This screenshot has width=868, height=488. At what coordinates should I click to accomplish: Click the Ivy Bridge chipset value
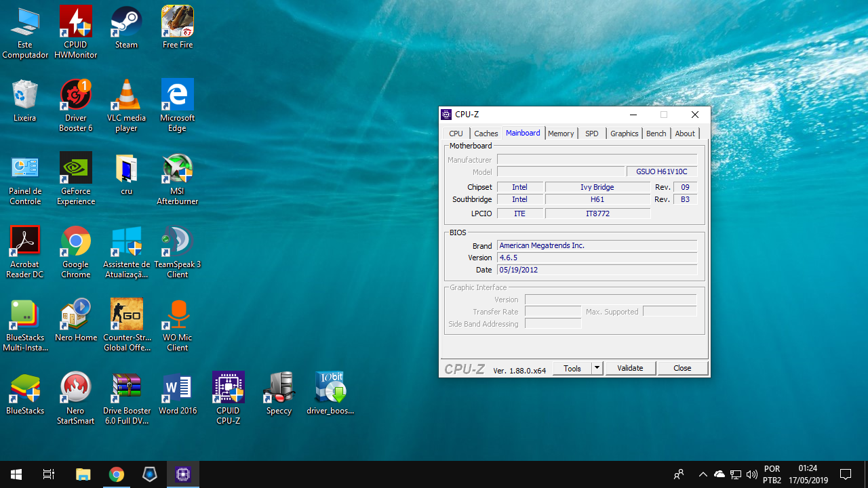coord(597,187)
